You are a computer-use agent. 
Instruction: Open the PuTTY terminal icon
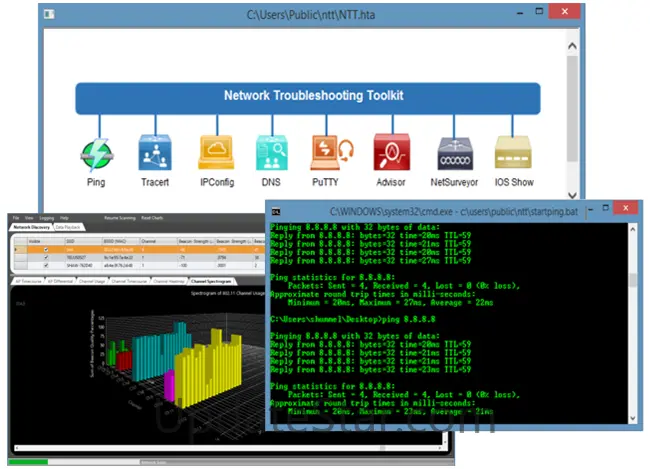pos(332,153)
